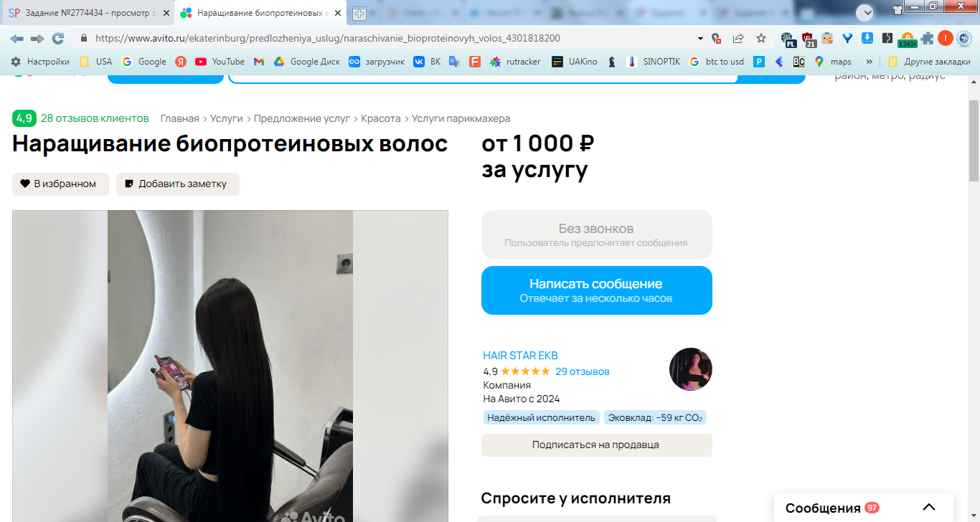Open the browser extensions puzzle icon
The height and width of the screenshot is (522, 980).
tap(927, 38)
